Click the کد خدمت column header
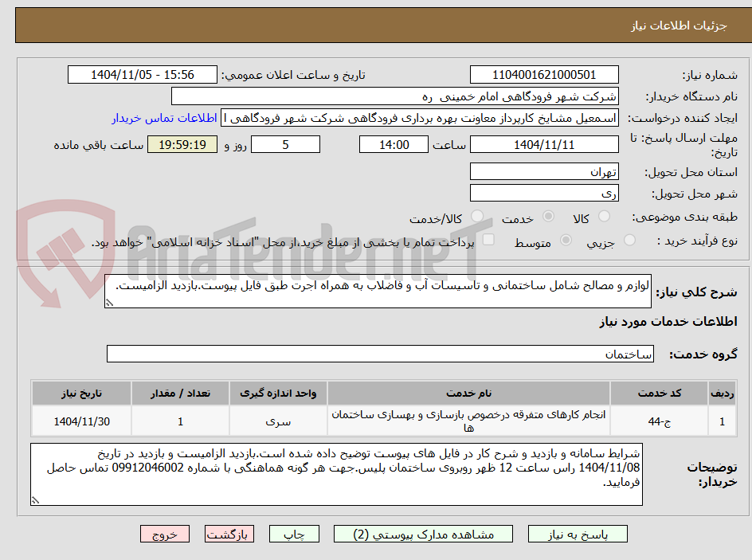The width and height of the screenshot is (752, 560). click(660, 394)
